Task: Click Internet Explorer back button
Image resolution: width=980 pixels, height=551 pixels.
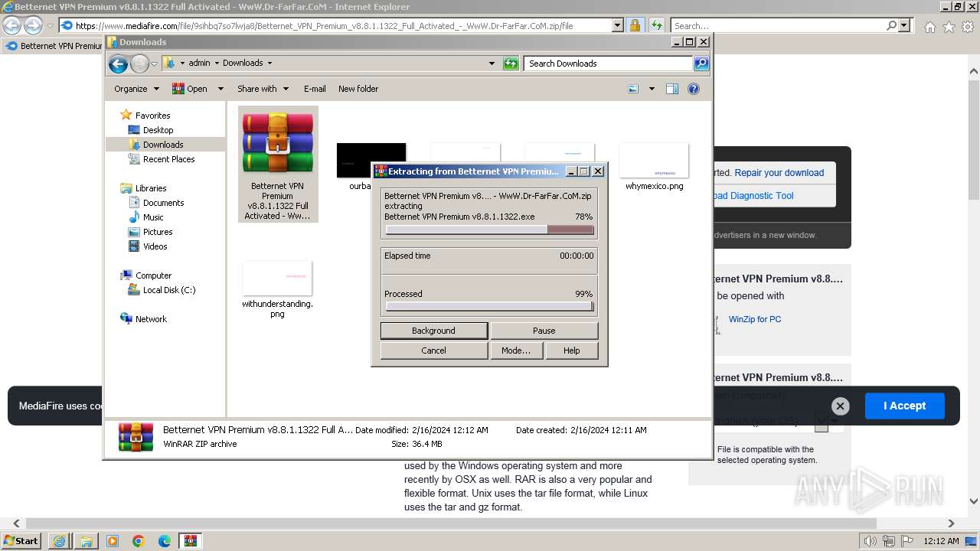Action: click(x=12, y=25)
